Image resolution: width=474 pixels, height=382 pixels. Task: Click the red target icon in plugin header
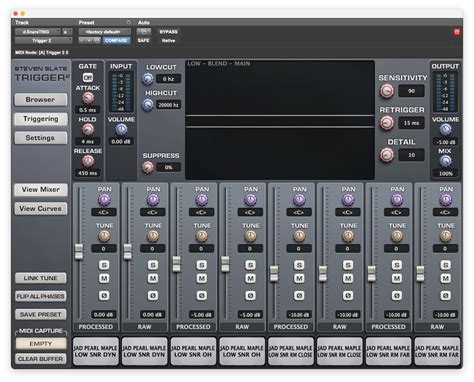(x=457, y=32)
